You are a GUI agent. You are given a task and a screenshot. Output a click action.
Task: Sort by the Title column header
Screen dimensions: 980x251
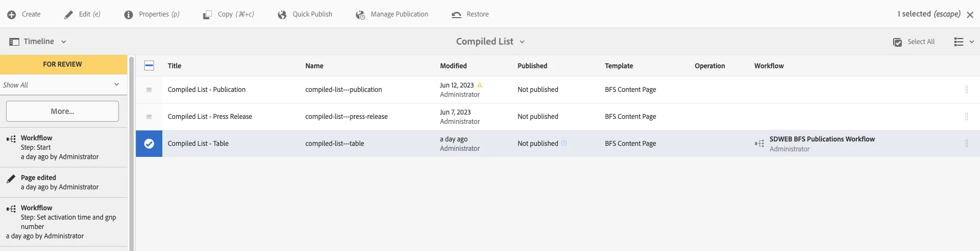pos(174,66)
